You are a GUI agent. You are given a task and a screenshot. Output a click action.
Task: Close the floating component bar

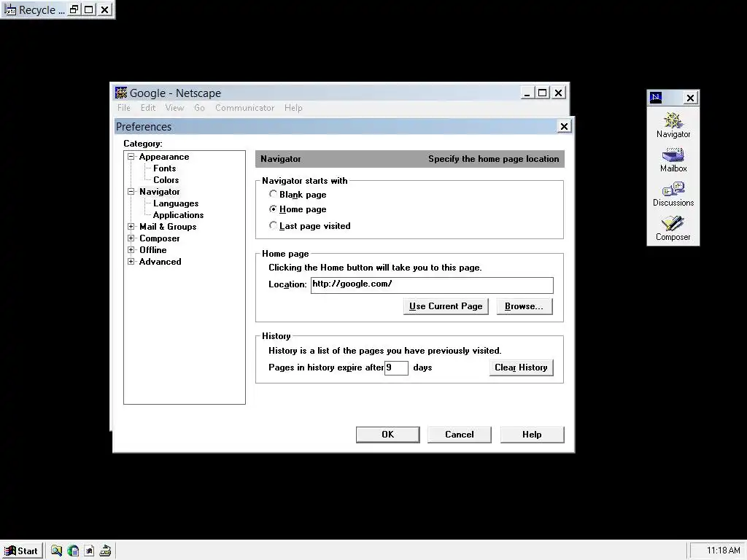coord(690,98)
